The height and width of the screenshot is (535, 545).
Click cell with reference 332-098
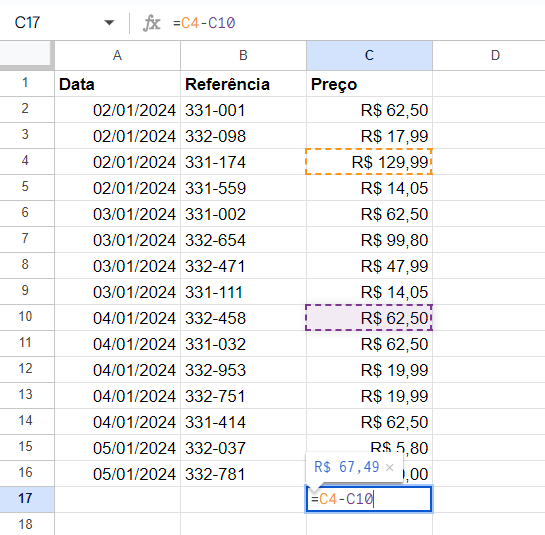[243, 136]
